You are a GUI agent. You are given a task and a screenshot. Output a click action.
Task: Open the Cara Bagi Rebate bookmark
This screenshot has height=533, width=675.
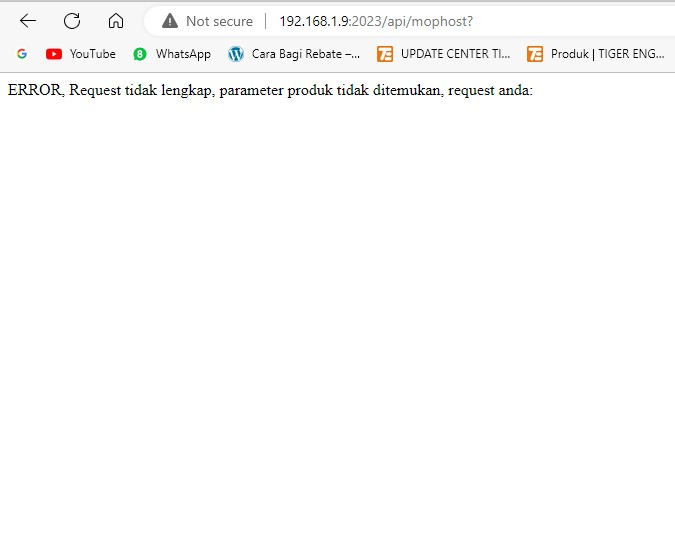305,54
